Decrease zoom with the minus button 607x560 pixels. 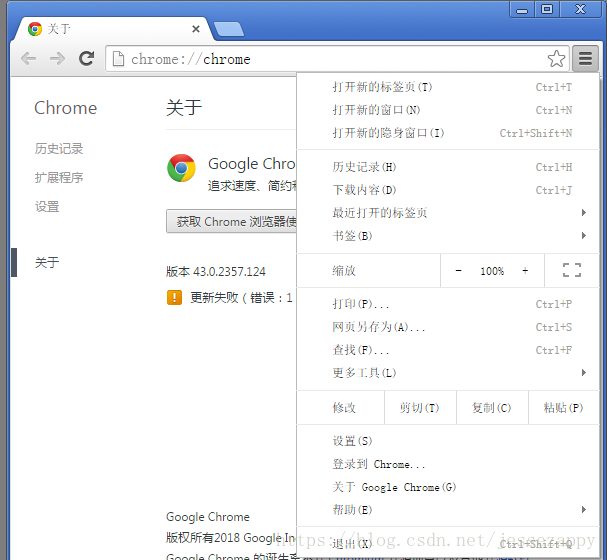(x=458, y=271)
